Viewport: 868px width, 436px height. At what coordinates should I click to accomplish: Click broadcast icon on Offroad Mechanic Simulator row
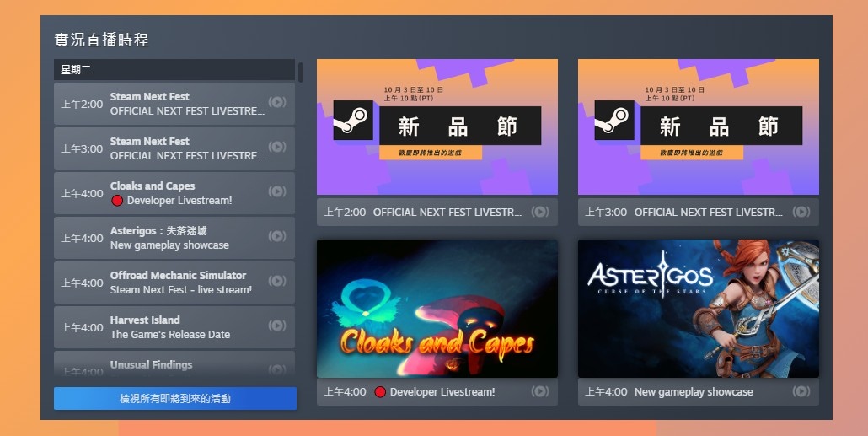tap(276, 281)
